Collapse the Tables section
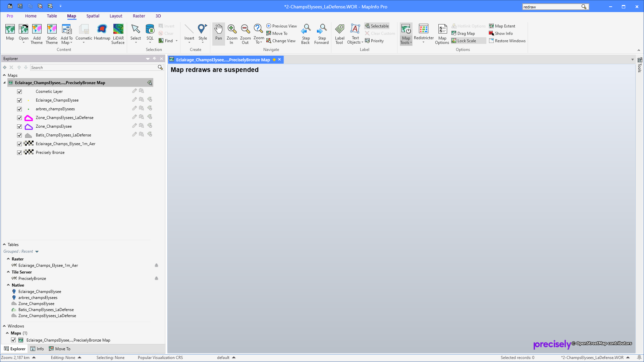 [4, 245]
